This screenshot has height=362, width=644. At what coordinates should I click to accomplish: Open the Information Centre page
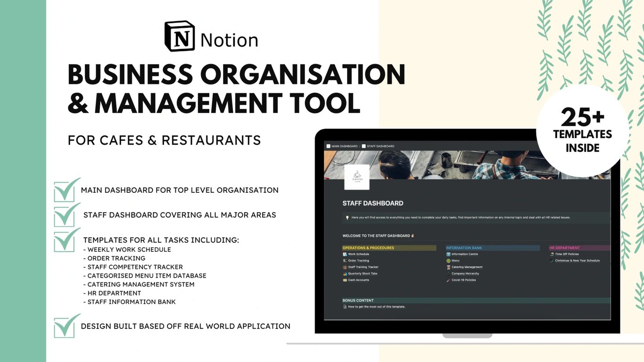point(465,254)
